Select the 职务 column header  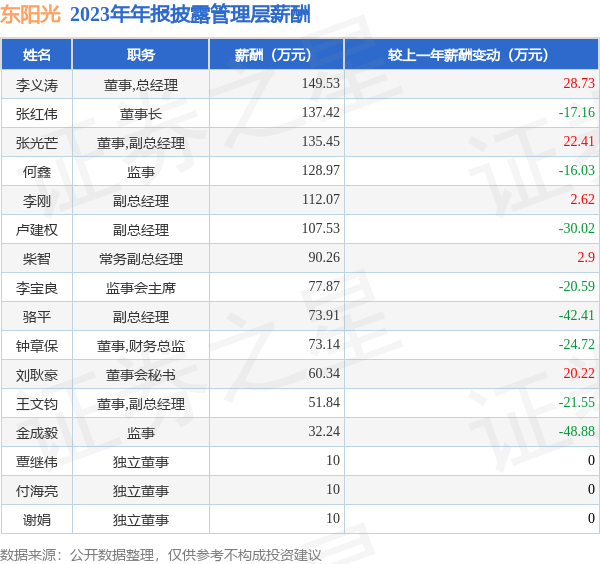pyautogui.click(x=141, y=55)
